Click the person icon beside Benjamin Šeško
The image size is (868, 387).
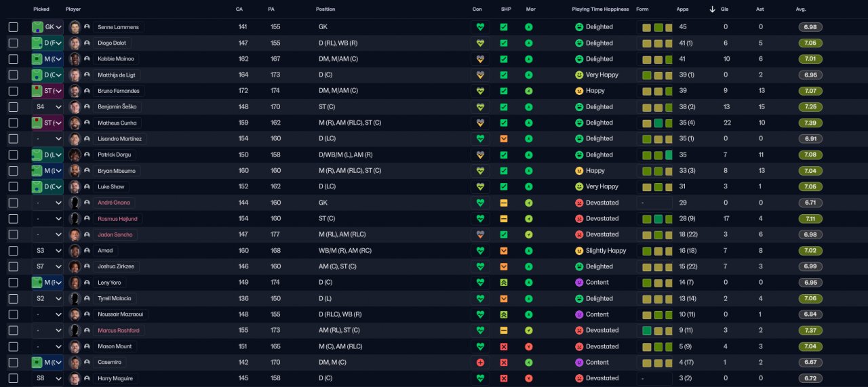pyautogui.click(x=87, y=106)
